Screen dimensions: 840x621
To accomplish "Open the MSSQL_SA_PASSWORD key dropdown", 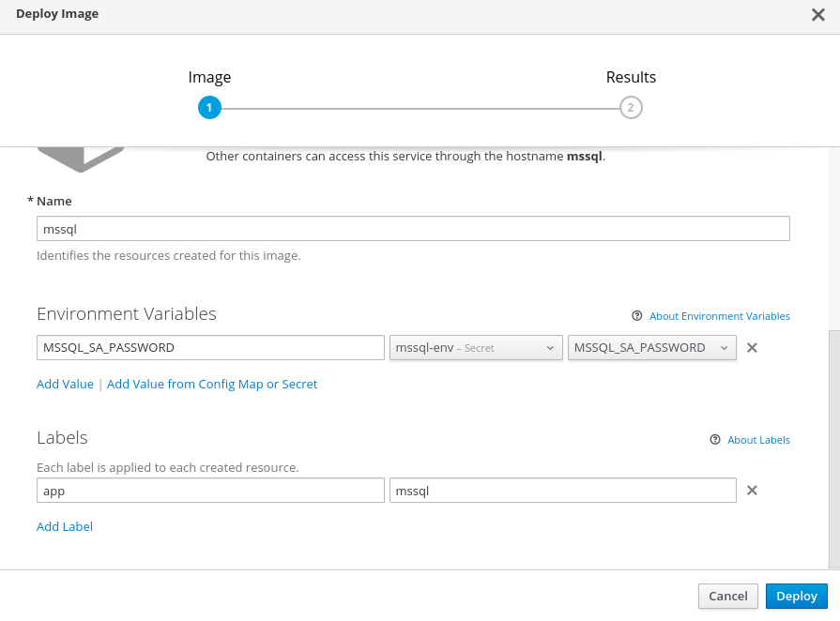I will (x=651, y=348).
